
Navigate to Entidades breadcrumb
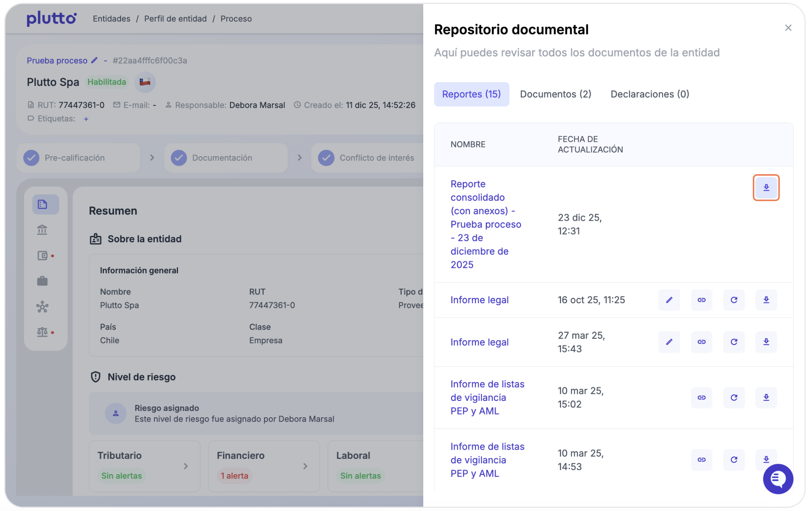(111, 19)
